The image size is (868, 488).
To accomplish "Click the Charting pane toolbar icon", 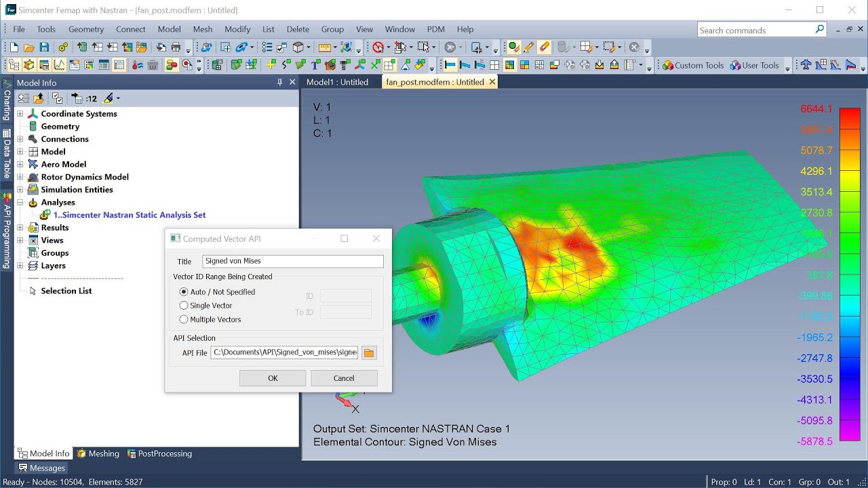I will click(x=59, y=65).
